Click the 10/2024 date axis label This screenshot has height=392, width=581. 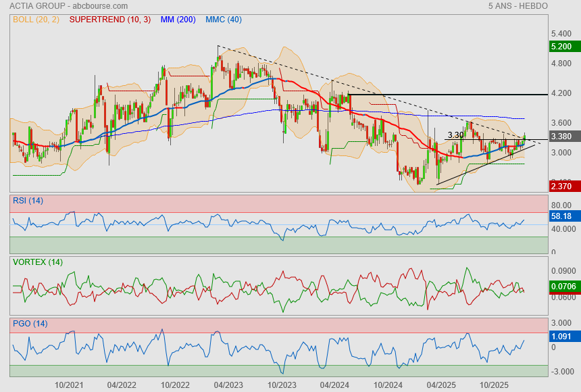point(388,385)
